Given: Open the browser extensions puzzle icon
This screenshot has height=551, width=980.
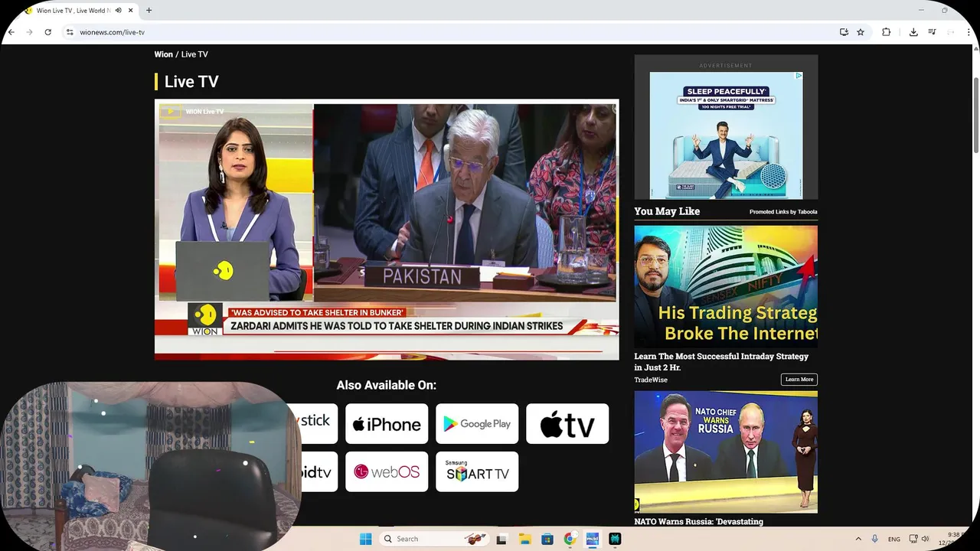Looking at the screenshot, I should 886,32.
